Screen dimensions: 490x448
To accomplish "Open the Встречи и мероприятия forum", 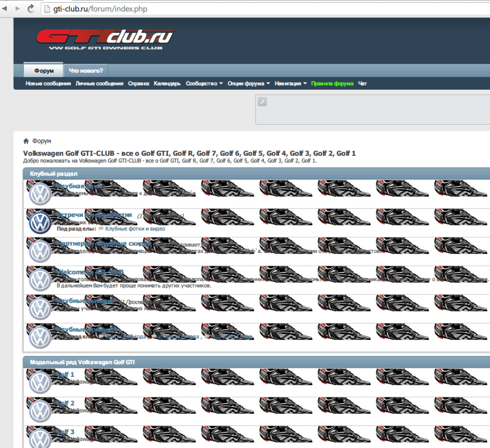I will tap(94, 215).
